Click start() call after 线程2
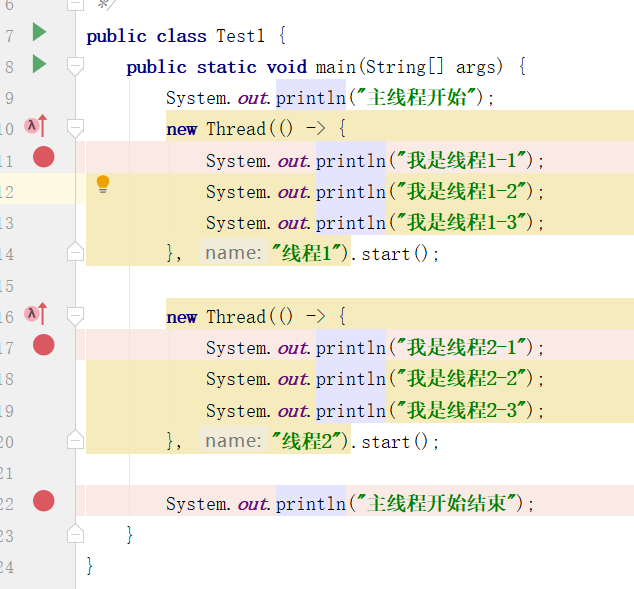Image resolution: width=634 pixels, height=589 pixels. click(394, 442)
